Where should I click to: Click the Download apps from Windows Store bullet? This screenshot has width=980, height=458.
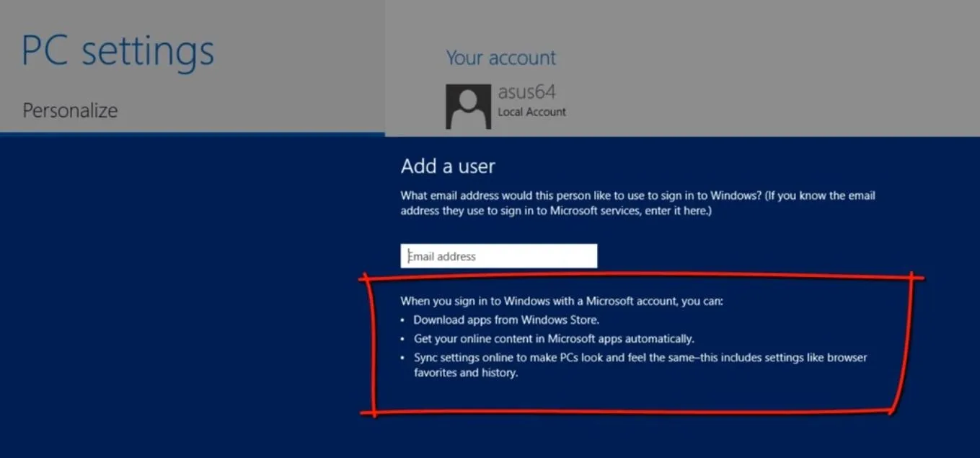coord(506,320)
